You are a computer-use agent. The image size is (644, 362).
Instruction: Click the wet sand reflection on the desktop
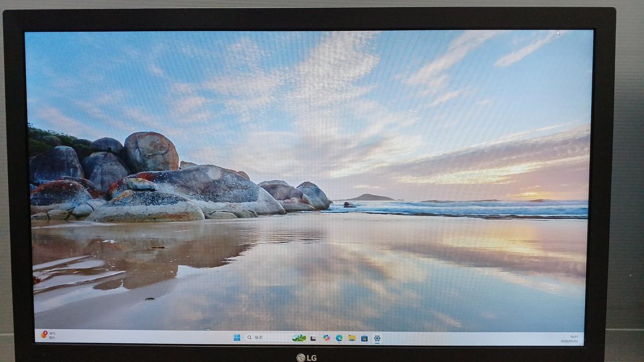coord(302,277)
